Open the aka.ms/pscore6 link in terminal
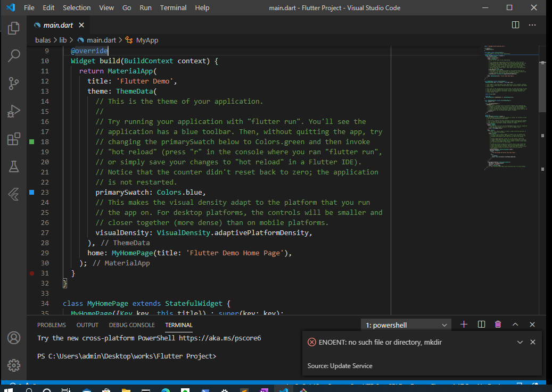 (220, 338)
